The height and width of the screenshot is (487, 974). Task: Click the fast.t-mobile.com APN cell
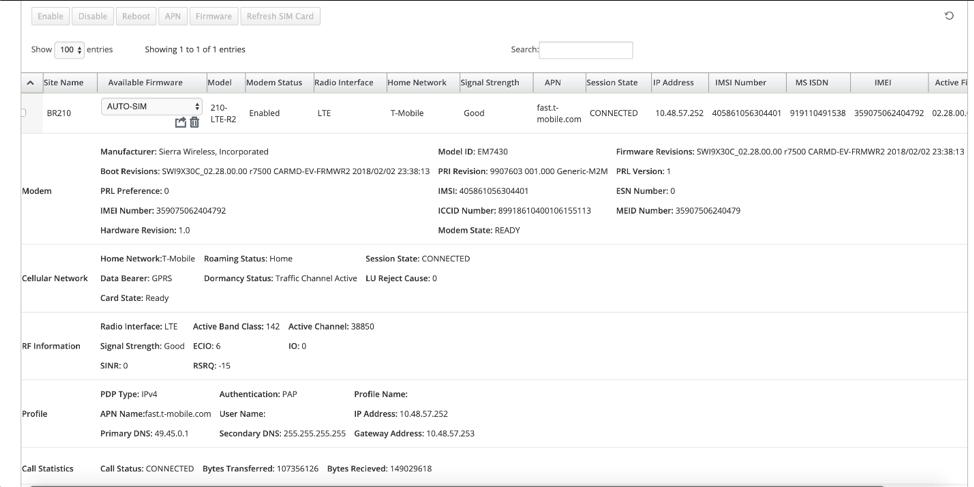coord(559,114)
